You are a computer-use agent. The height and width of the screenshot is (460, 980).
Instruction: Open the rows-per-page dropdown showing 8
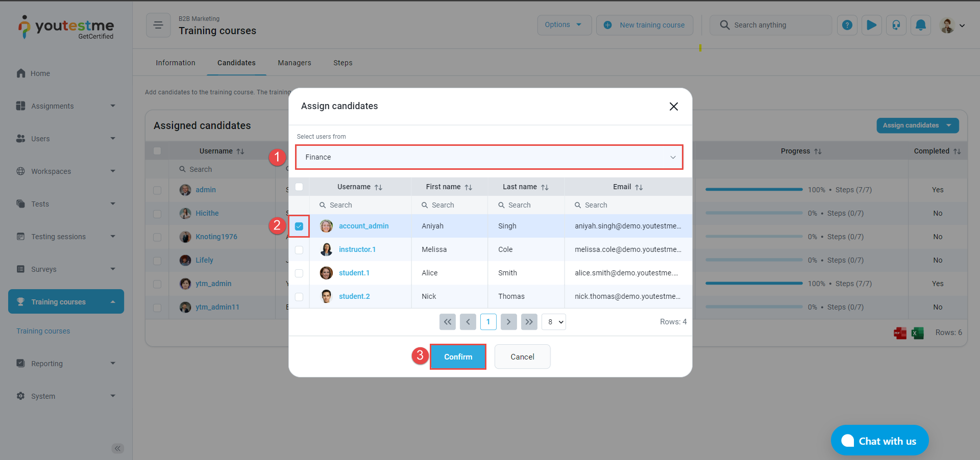click(554, 322)
